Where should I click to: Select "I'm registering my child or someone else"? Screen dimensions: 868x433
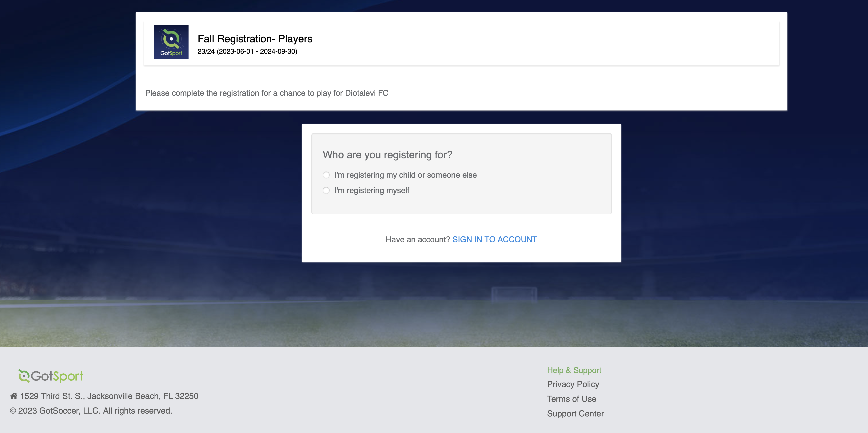[326, 175]
